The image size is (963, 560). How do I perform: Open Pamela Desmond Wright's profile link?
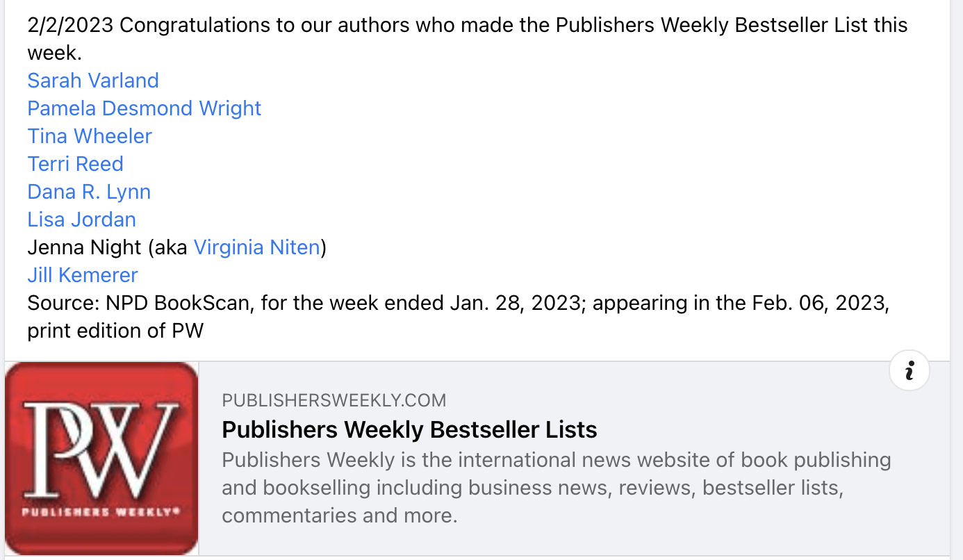point(144,108)
